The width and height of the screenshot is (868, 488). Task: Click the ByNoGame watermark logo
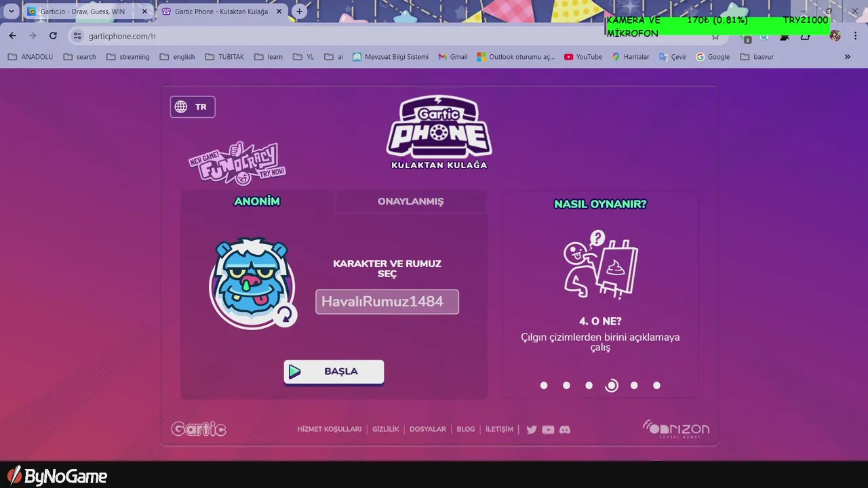(x=57, y=476)
